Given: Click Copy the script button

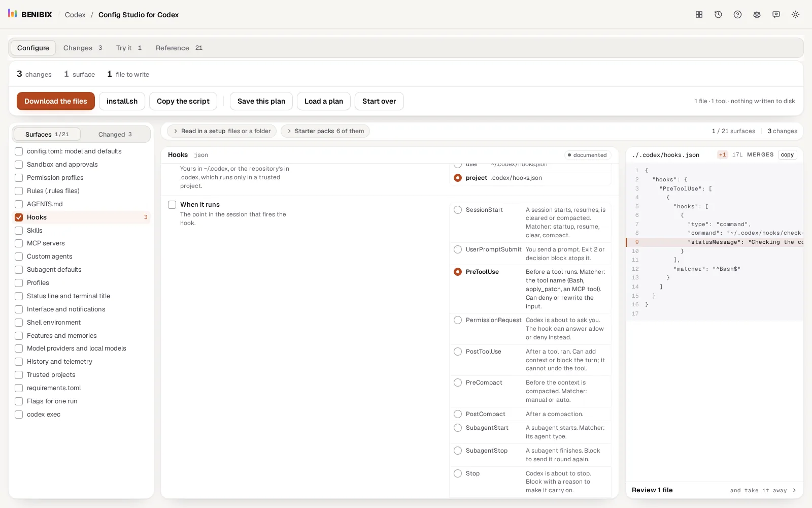Looking at the screenshot, I should pyautogui.click(x=183, y=101).
